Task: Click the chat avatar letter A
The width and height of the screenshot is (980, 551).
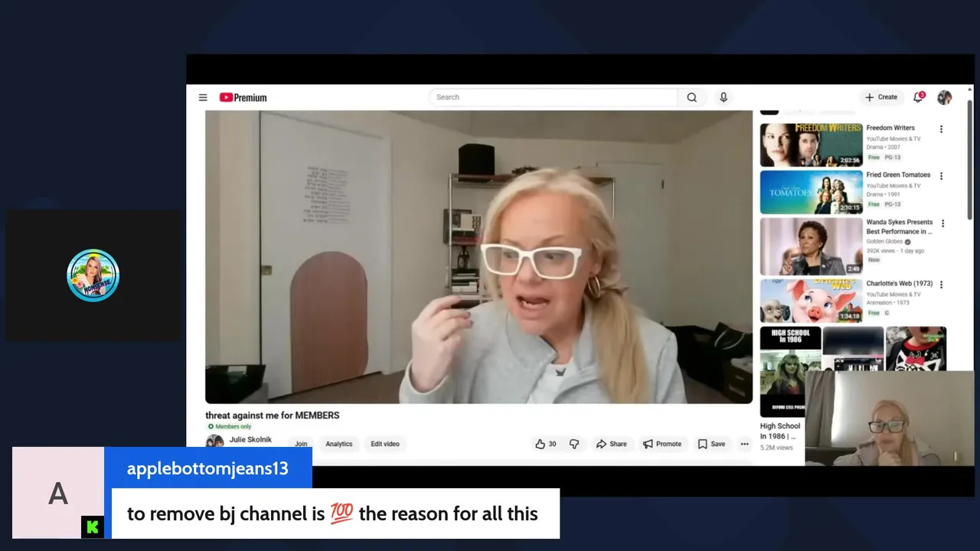Action: point(58,493)
